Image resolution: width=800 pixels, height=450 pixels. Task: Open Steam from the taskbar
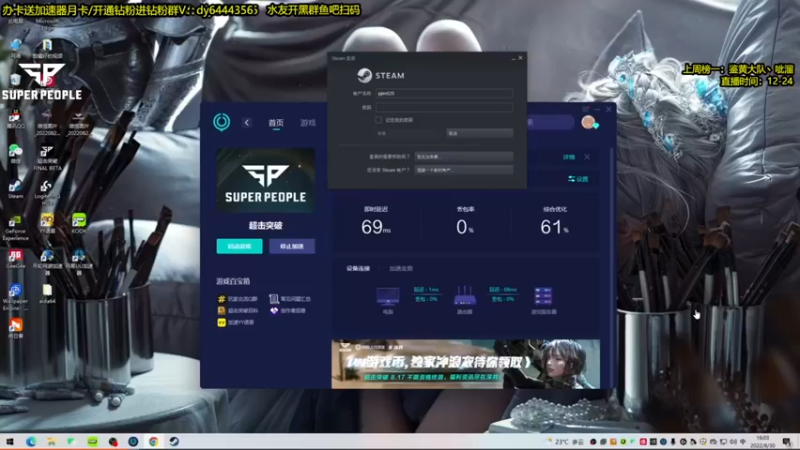pos(174,441)
